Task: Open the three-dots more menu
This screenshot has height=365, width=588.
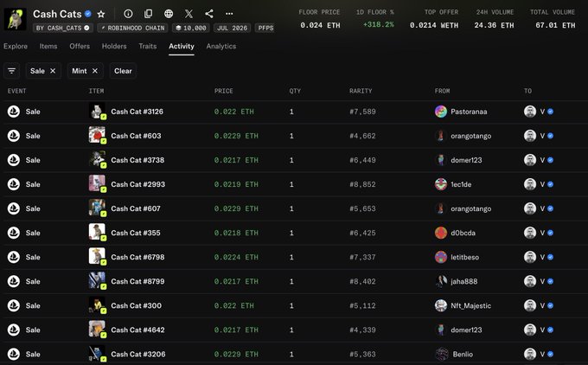Action: (x=229, y=14)
